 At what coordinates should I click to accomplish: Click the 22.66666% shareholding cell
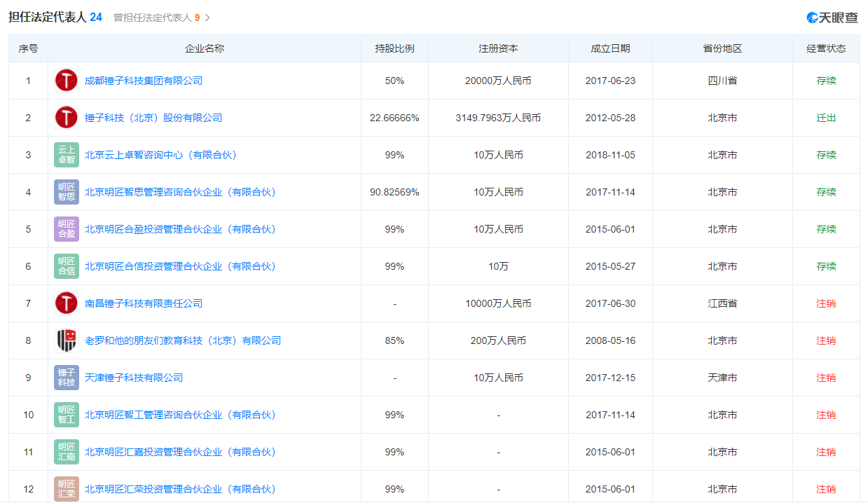pos(394,118)
